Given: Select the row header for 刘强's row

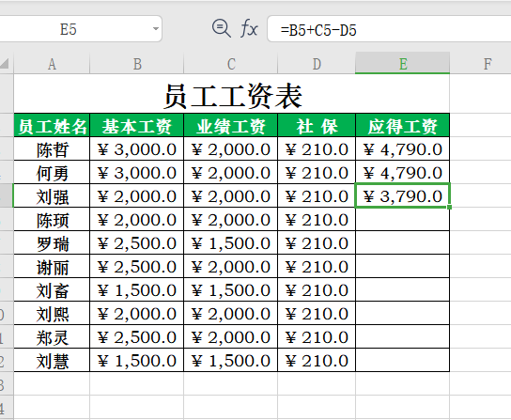Looking at the screenshot, I should click(x=7, y=195).
